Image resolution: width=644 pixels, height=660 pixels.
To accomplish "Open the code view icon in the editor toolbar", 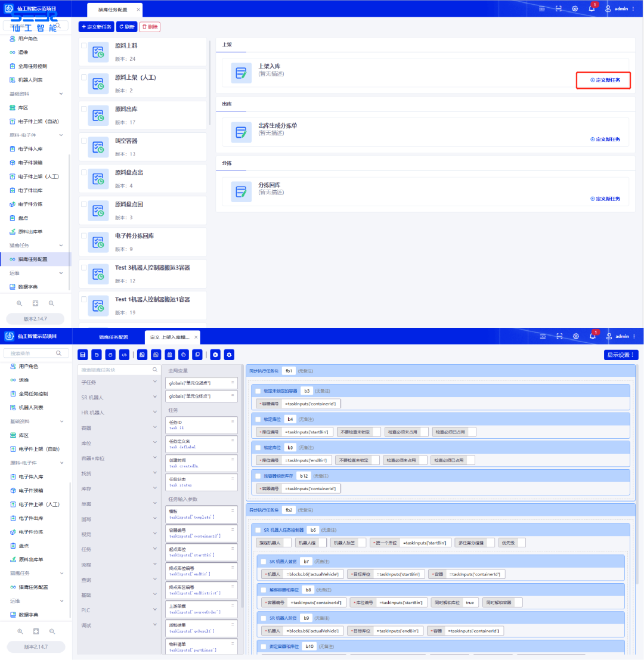I will click(124, 355).
